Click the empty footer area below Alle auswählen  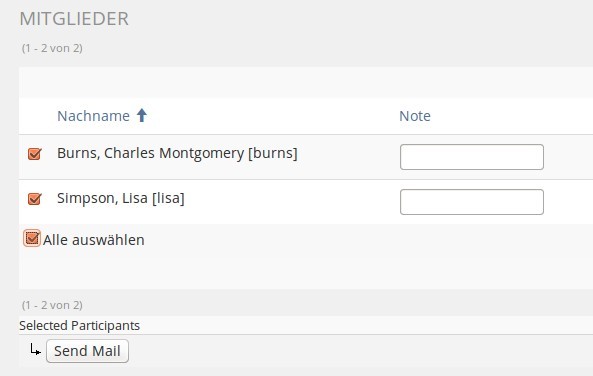[x=306, y=272]
